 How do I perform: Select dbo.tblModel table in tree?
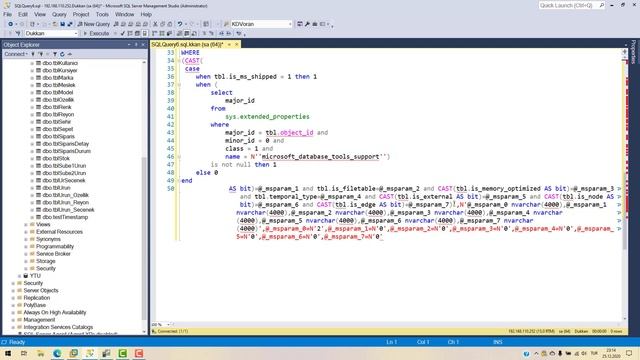click(x=58, y=93)
